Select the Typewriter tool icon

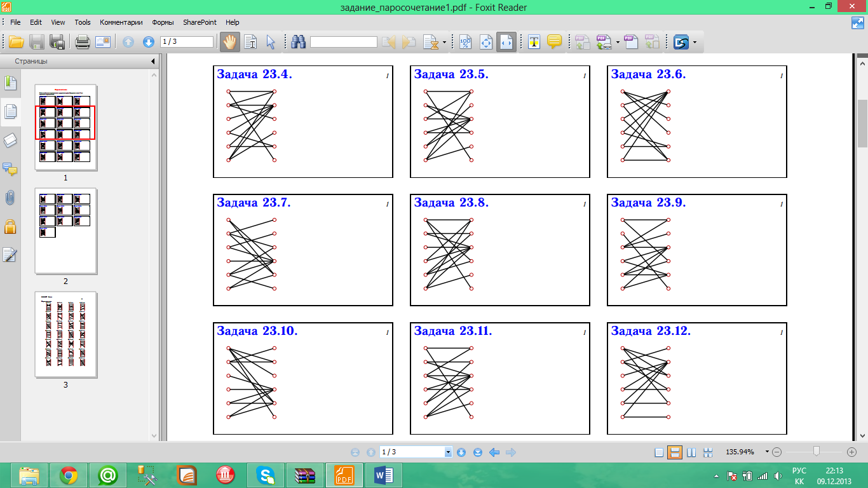pyautogui.click(x=534, y=43)
